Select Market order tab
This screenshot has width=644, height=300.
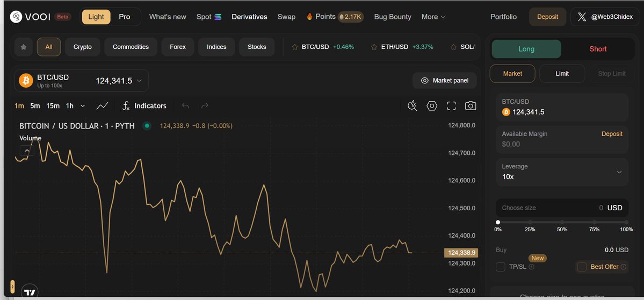(512, 74)
